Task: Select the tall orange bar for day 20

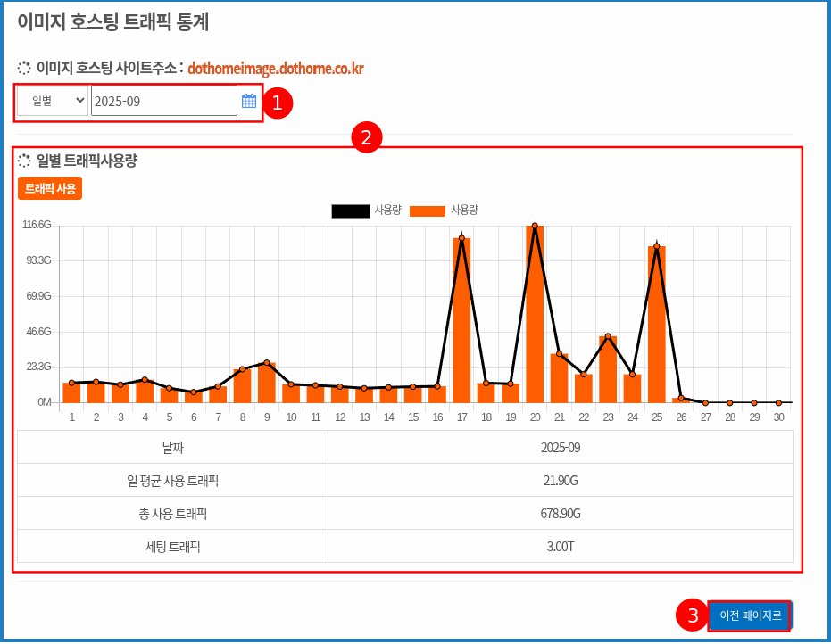Action: (533, 312)
